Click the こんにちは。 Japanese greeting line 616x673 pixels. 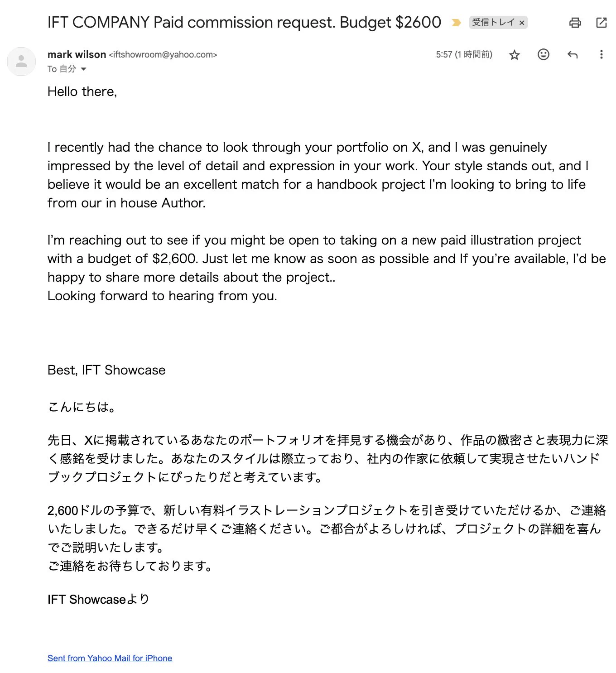(x=82, y=407)
